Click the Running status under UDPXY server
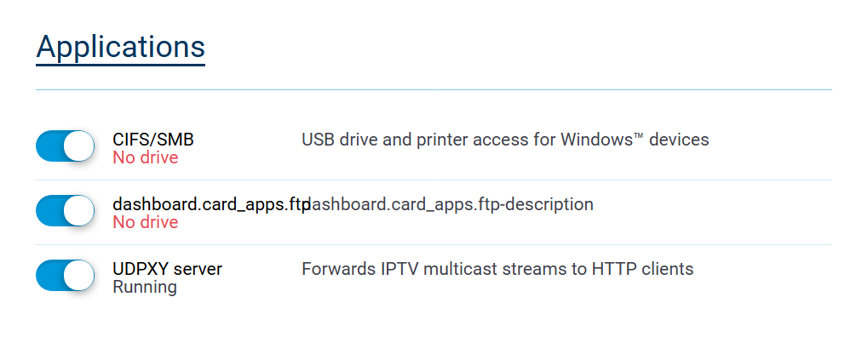Viewport: 868px width, 337px height. click(x=145, y=287)
